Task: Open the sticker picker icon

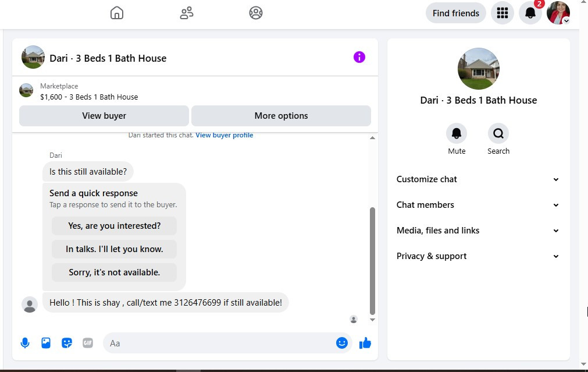Action: click(67, 343)
